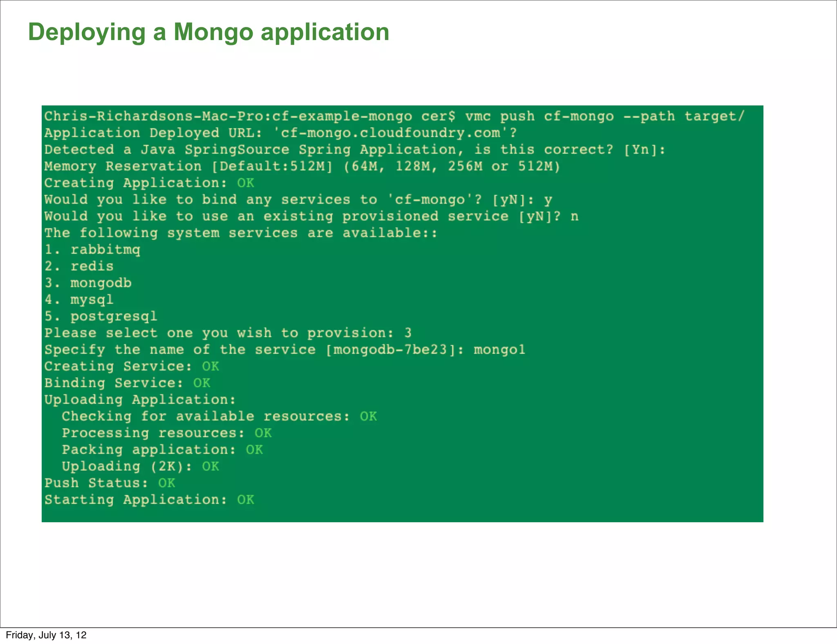Screen dimensions: 837x644
Task: Click the '3. mongodb' list entry
Action: 88,283
